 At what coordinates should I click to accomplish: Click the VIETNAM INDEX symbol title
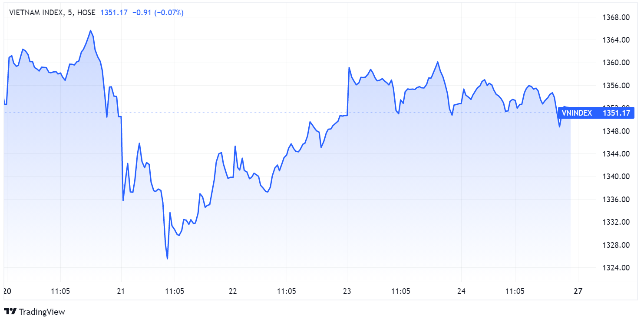pyautogui.click(x=36, y=13)
